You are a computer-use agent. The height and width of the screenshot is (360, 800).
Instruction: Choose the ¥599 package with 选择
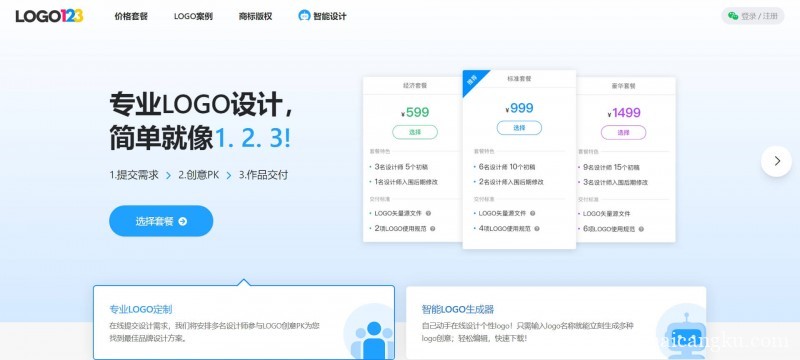click(x=415, y=132)
